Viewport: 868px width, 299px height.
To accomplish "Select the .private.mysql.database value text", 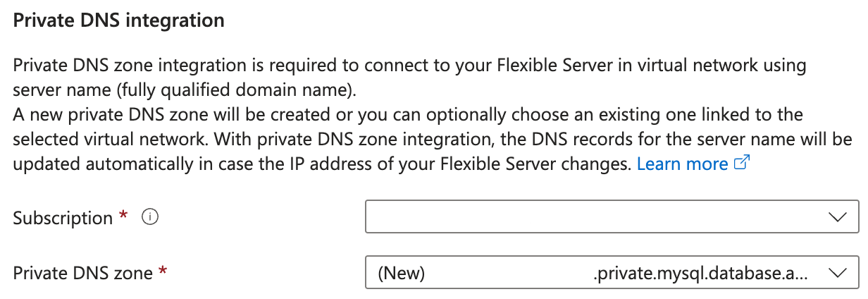I will (x=701, y=274).
